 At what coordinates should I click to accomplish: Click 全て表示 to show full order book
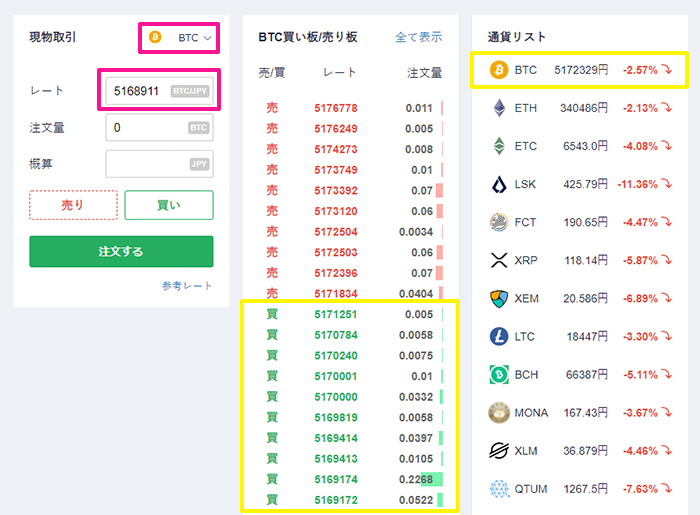pyautogui.click(x=418, y=37)
